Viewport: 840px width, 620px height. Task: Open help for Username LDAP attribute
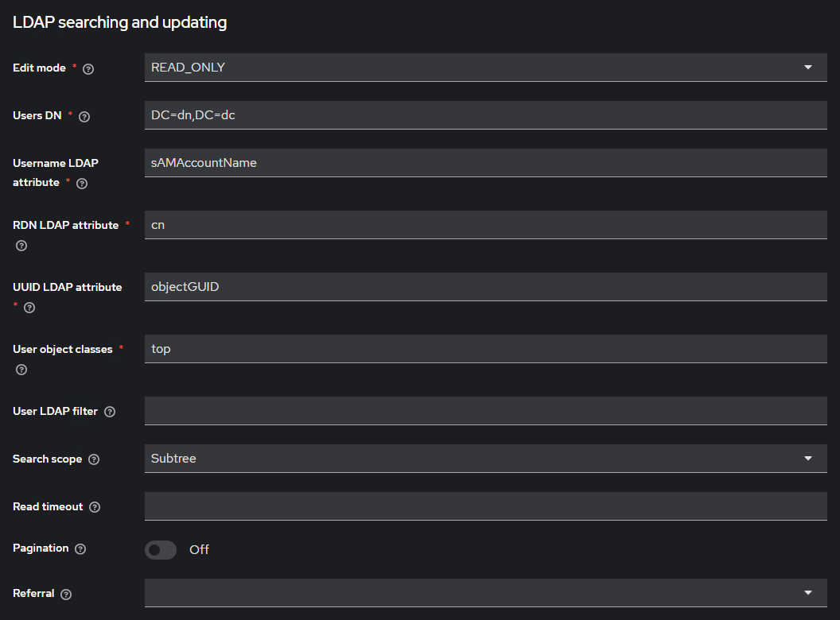tap(82, 184)
